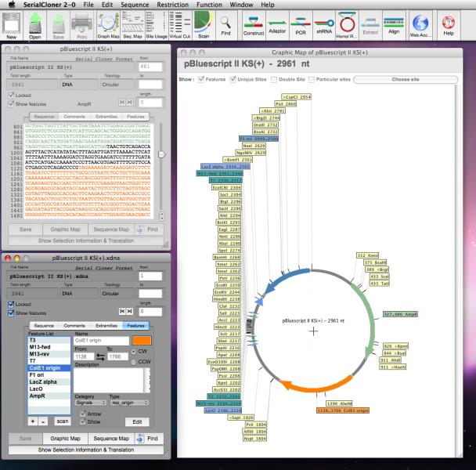Toggle Locked checkbox in xdna window
This screenshot has width=476, height=470.
(x=11, y=304)
